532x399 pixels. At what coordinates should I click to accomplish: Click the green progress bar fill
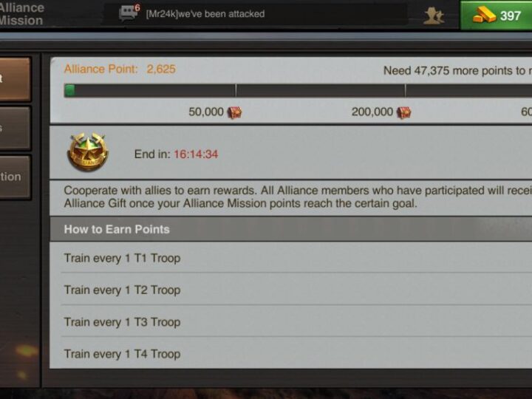(70, 91)
